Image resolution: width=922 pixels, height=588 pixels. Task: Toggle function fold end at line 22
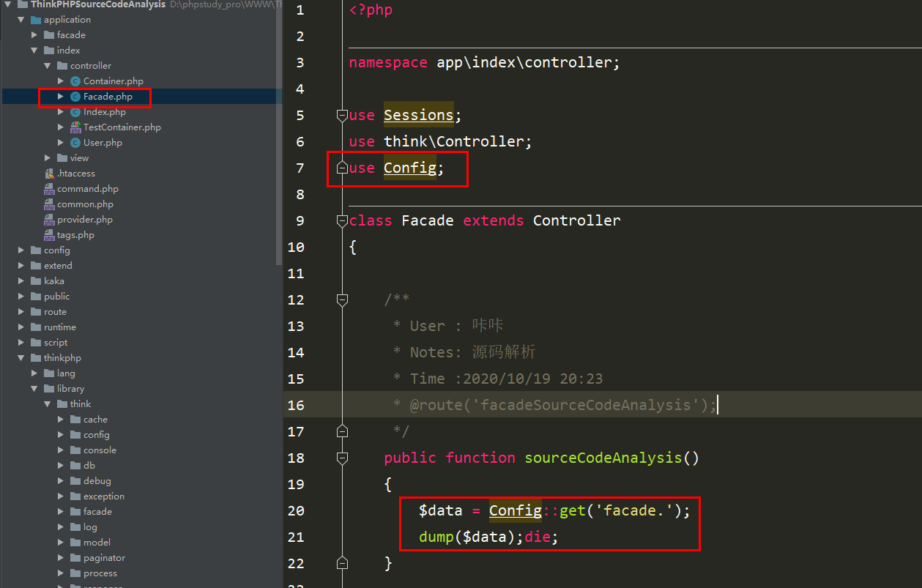tap(342, 563)
